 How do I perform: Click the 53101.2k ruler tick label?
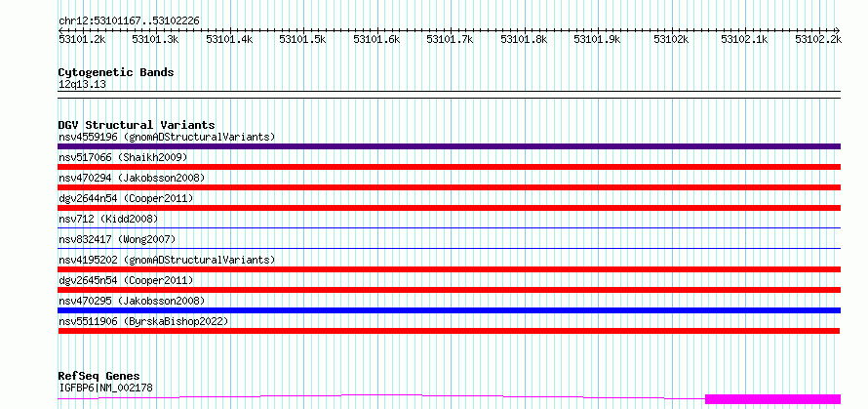coord(83,39)
